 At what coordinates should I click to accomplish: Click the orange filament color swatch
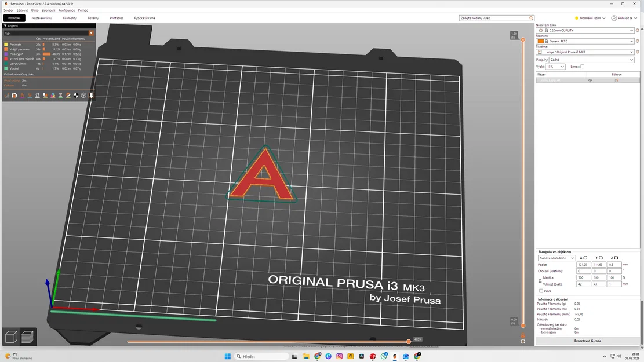[x=540, y=41]
